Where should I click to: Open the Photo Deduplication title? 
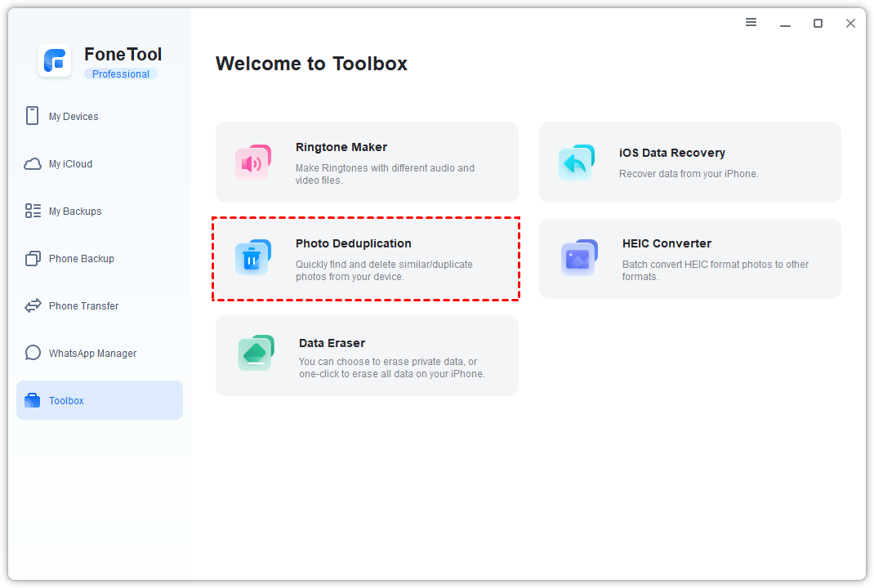(354, 243)
